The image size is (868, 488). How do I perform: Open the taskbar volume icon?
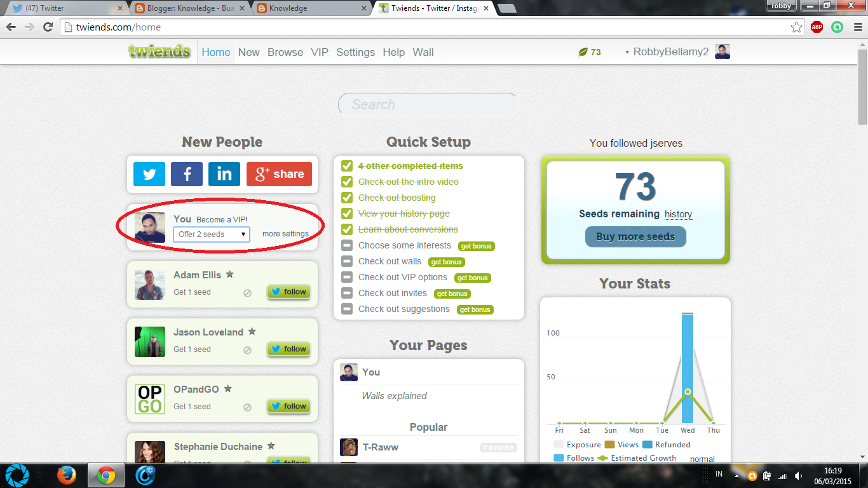pyautogui.click(x=797, y=475)
